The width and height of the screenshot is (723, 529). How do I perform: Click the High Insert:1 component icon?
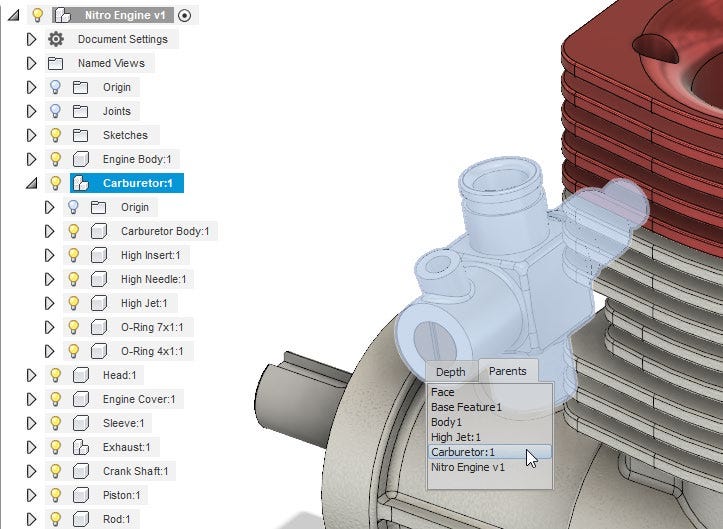click(x=99, y=255)
